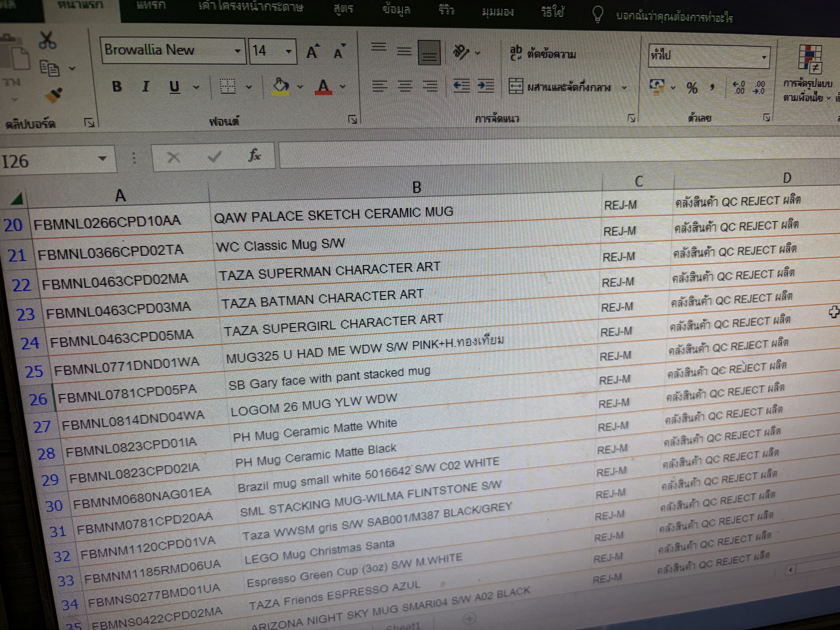Open Font group dialog launcher
The width and height of the screenshot is (840, 630).
pos(353,120)
